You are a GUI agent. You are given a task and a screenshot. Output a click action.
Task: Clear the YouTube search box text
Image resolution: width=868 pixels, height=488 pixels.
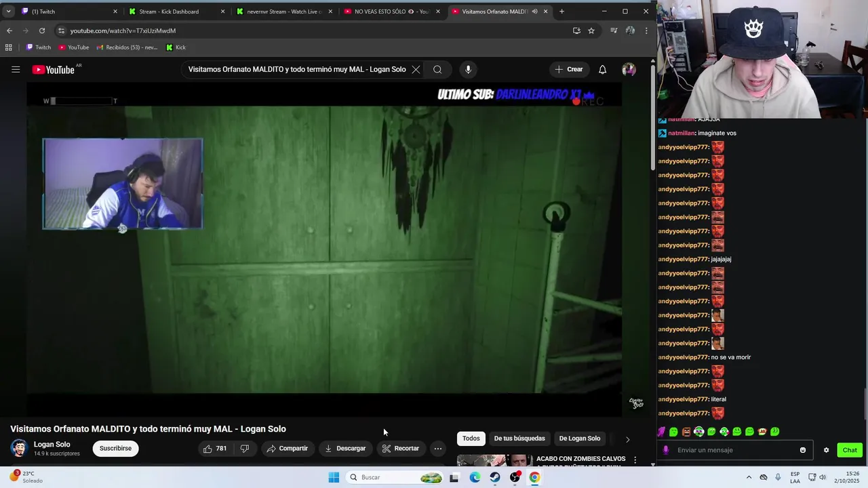point(416,69)
